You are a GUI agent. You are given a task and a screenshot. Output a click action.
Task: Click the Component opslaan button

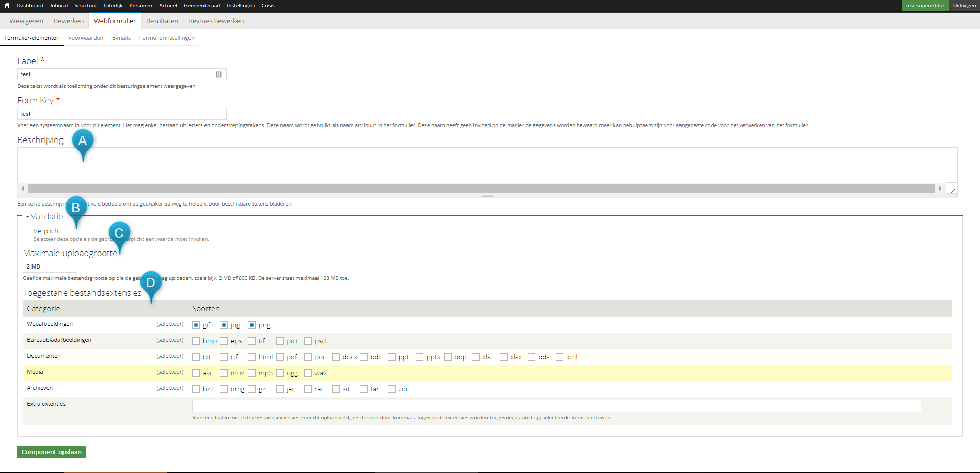(52, 452)
